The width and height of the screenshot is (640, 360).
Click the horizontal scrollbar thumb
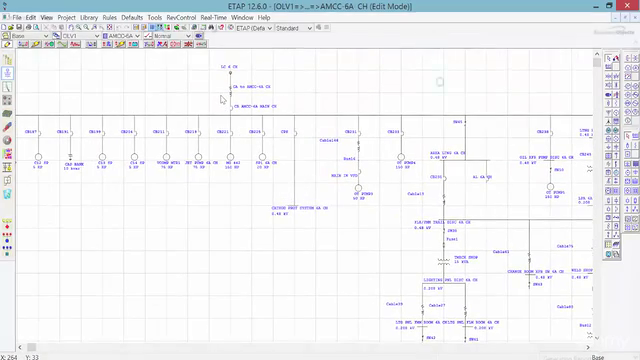[x=31, y=347]
